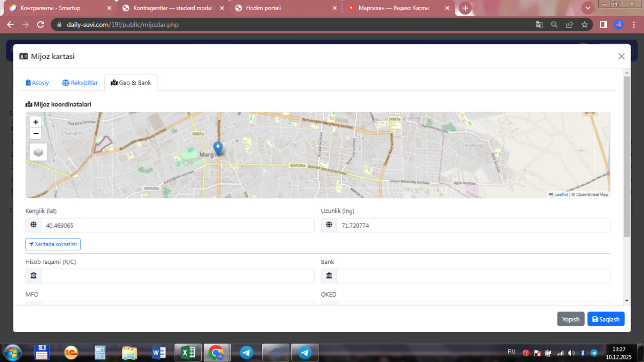
Task: Click the blue location marker on map
Action: coord(218,148)
